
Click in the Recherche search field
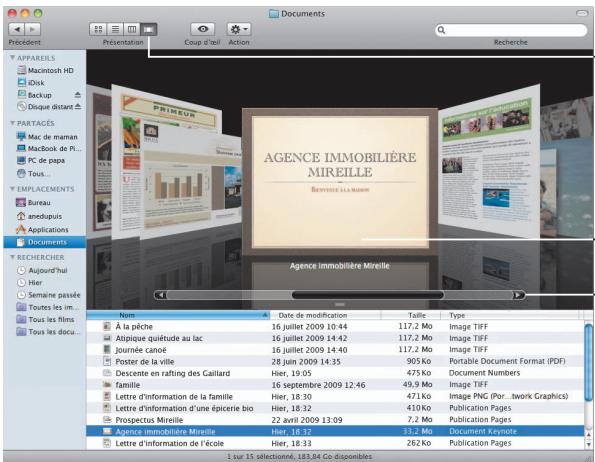coord(511,30)
